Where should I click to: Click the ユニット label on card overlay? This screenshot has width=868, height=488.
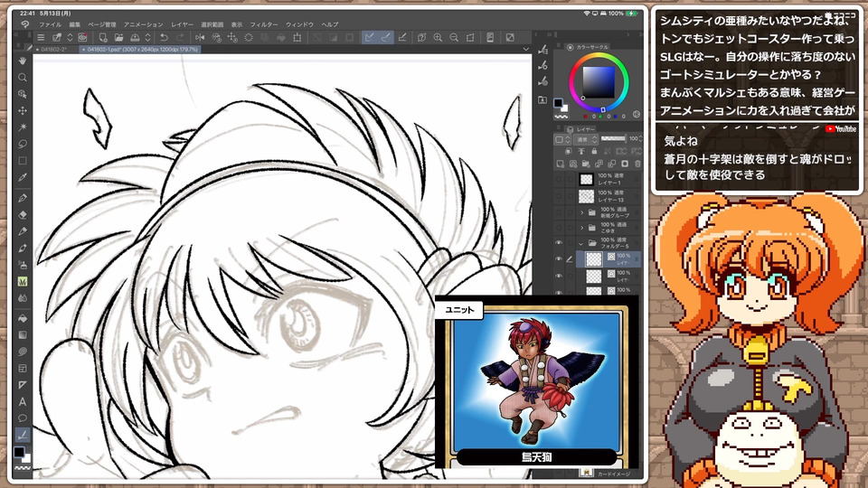pos(459,310)
